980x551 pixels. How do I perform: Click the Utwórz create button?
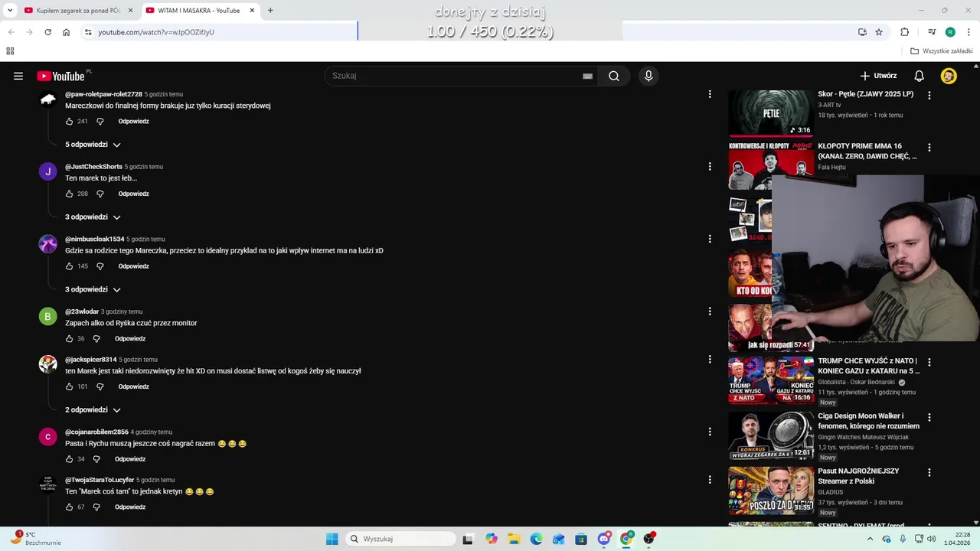(x=878, y=76)
